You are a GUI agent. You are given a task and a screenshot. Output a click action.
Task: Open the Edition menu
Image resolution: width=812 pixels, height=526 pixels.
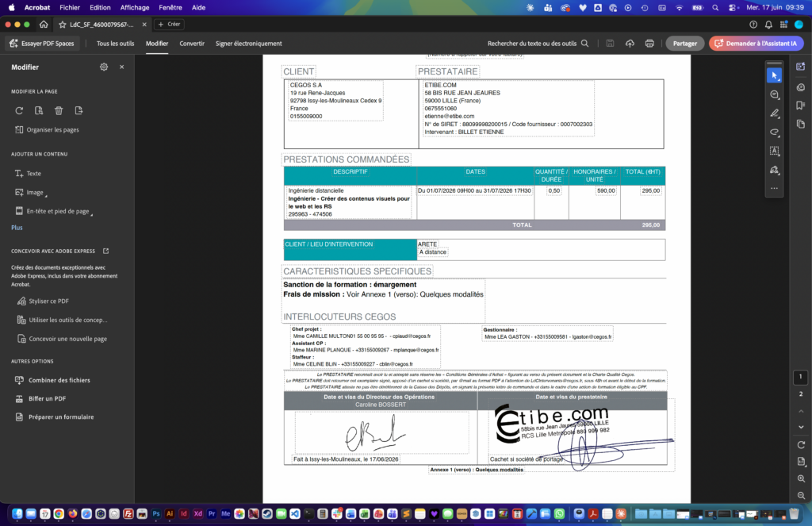pyautogui.click(x=100, y=8)
